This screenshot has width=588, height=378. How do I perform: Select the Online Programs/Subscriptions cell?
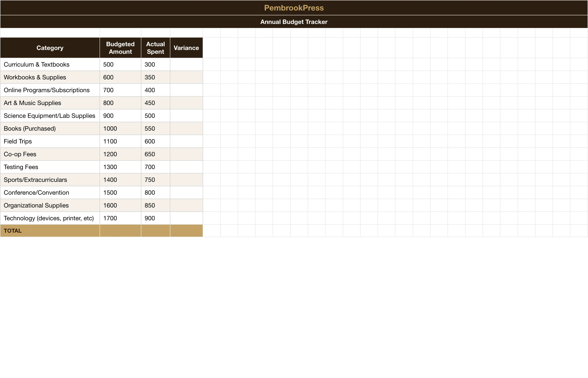pos(50,90)
